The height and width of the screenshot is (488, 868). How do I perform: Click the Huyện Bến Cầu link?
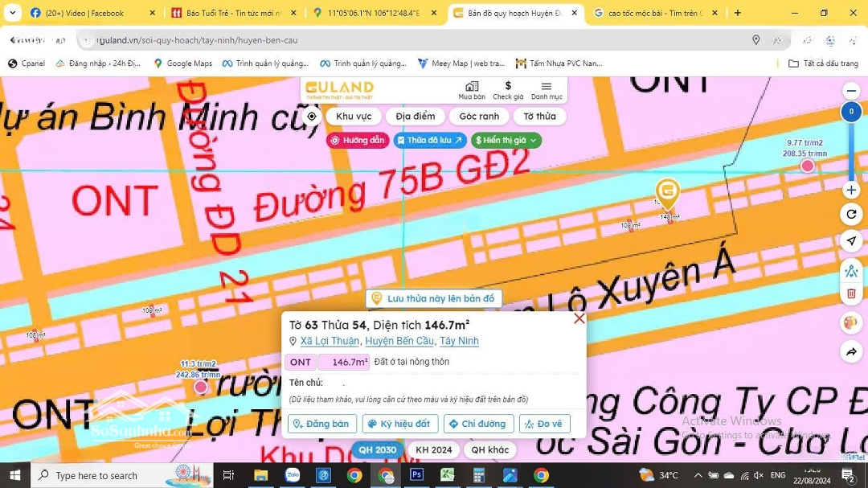399,341
